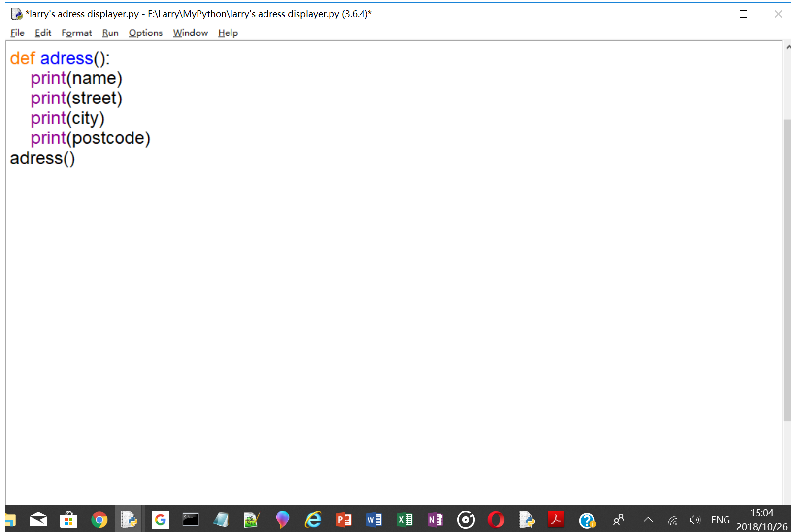Image resolution: width=791 pixels, height=532 pixels.
Task: Open the Help menu
Action: pyautogui.click(x=228, y=33)
